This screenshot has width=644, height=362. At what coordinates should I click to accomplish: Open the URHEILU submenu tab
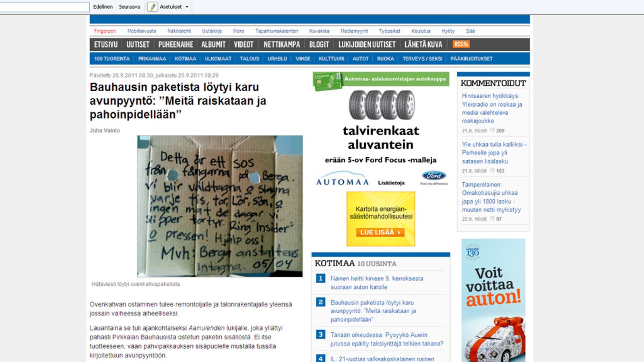click(277, 59)
